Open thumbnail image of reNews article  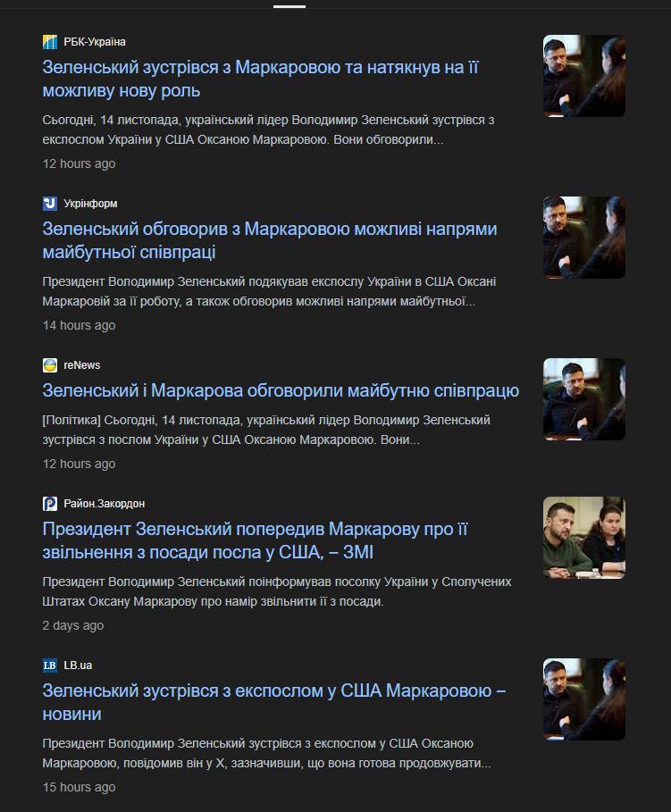(584, 398)
